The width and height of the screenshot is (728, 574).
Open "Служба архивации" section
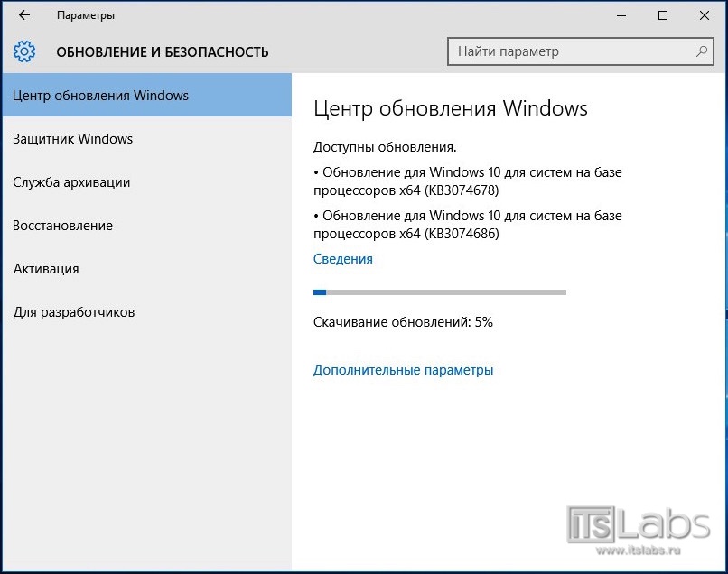[x=146, y=182]
